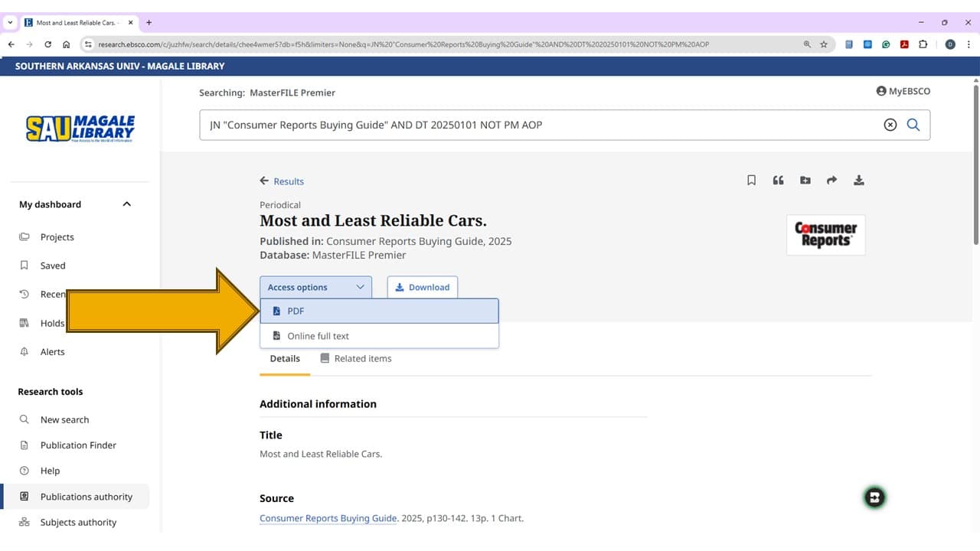980x551 pixels.
Task: Open Projects in sidebar
Action: pos(57,237)
